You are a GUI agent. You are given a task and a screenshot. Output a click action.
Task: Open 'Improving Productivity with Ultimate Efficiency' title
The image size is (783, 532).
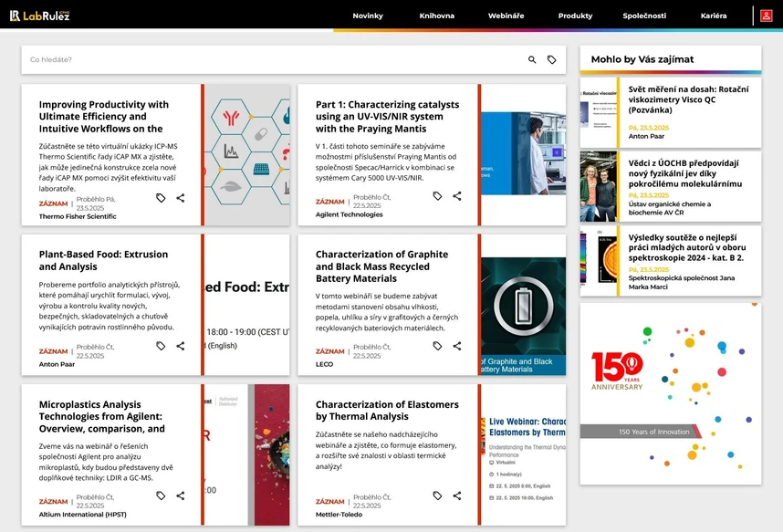click(104, 117)
